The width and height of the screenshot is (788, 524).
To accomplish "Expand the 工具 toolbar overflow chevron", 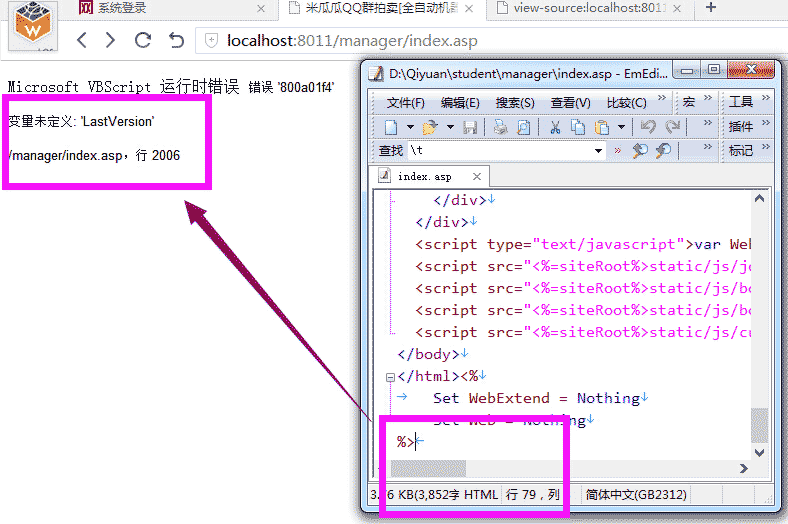I will tap(765, 97).
